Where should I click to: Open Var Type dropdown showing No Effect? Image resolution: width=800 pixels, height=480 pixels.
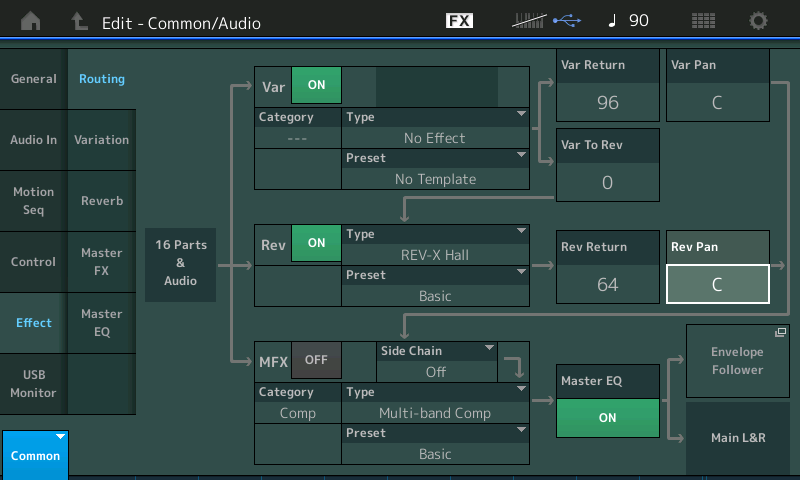pos(435,128)
